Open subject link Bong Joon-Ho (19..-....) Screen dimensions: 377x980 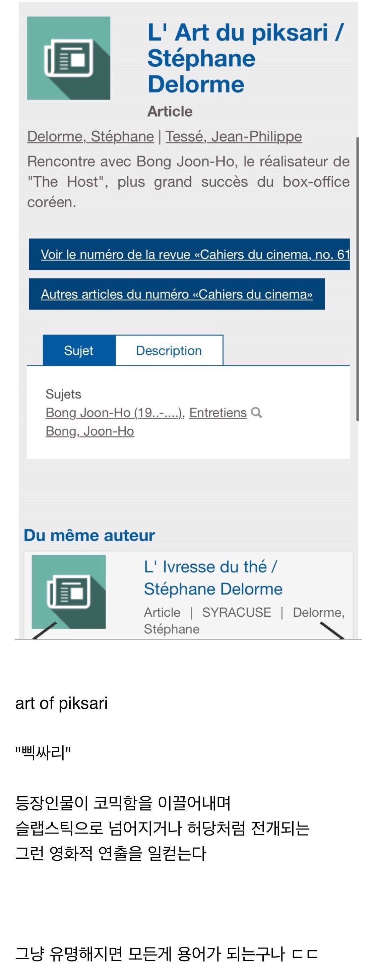114,413
